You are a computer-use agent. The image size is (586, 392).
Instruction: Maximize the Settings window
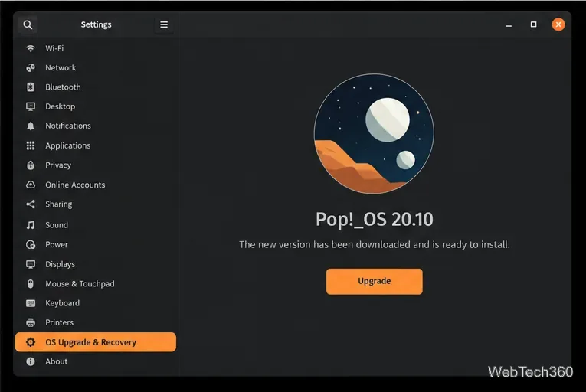click(x=533, y=24)
